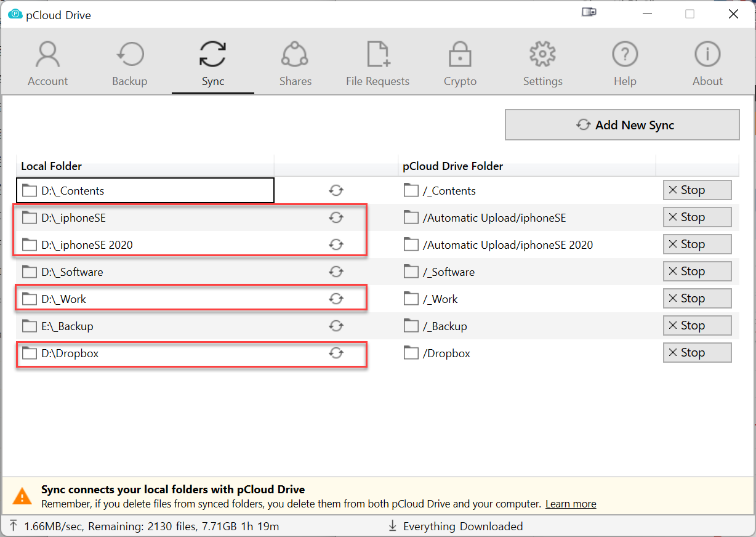Open the Crypto tab

(460, 63)
